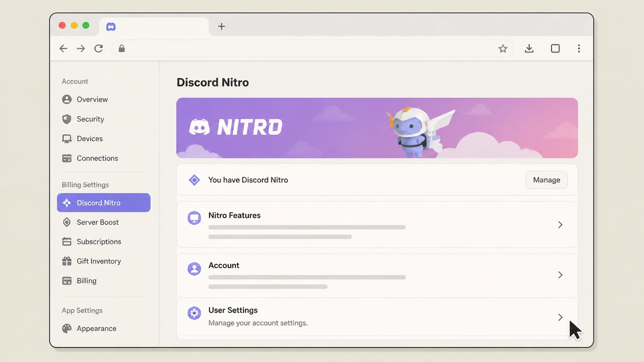Click the Billing card icon
Image resolution: width=644 pixels, height=362 pixels.
(67, 281)
